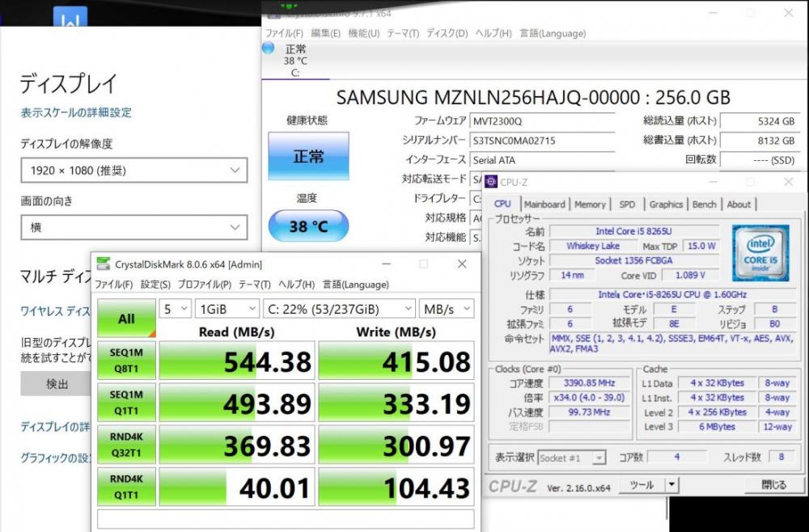The width and height of the screenshot is (809, 532).
Task: Click the SEQ1M Q8T1 read value 544.38
Action: [237, 361]
